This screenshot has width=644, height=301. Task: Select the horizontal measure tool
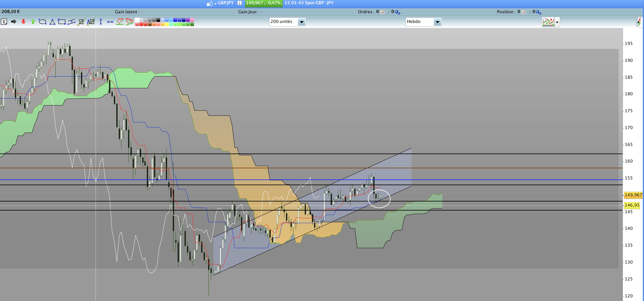pyautogui.click(x=110, y=22)
